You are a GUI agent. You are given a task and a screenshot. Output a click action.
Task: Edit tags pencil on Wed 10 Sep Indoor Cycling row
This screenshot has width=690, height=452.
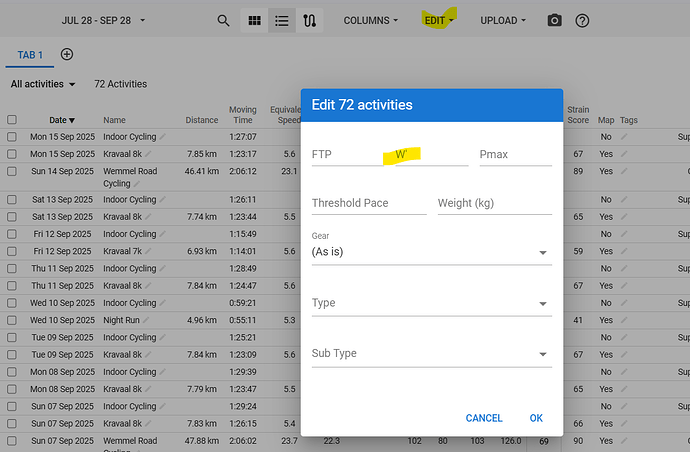tap(624, 303)
